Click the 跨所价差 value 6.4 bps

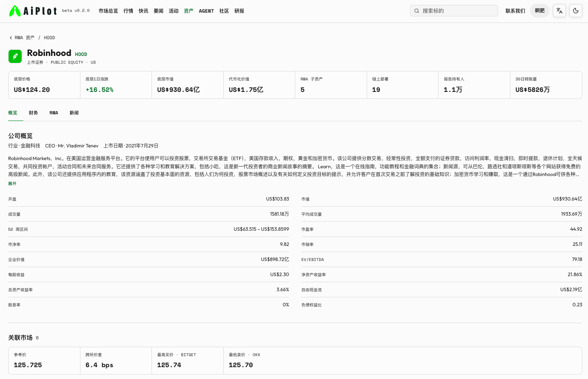(x=100, y=365)
